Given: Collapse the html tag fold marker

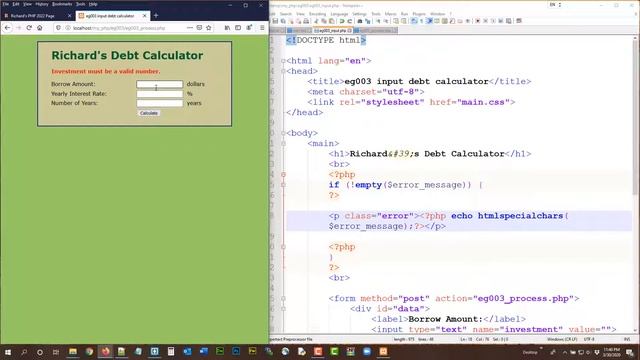Looking at the screenshot, I should 283,61.
